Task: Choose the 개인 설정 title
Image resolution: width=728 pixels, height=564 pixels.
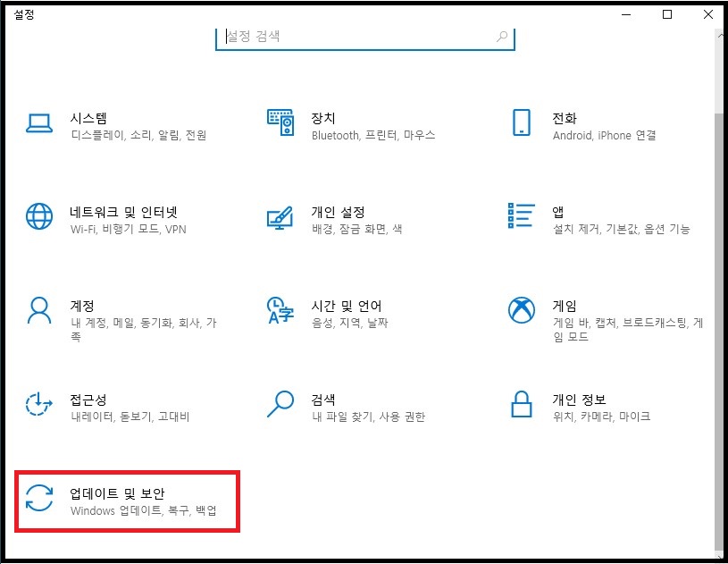Action: coord(338,213)
